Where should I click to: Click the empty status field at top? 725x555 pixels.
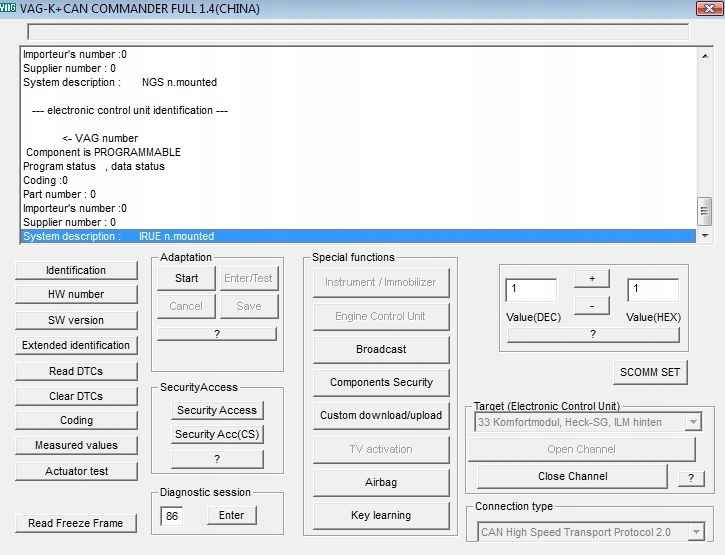(x=358, y=31)
